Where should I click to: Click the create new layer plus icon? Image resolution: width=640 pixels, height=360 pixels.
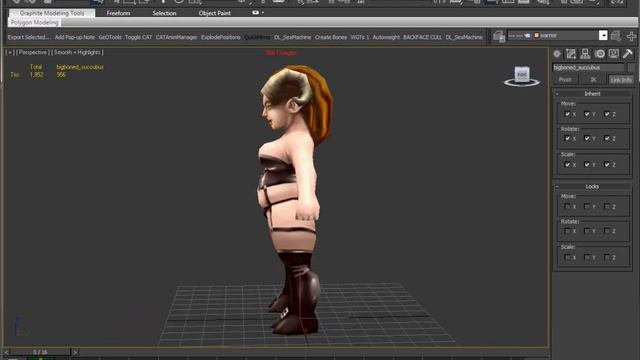(631, 36)
